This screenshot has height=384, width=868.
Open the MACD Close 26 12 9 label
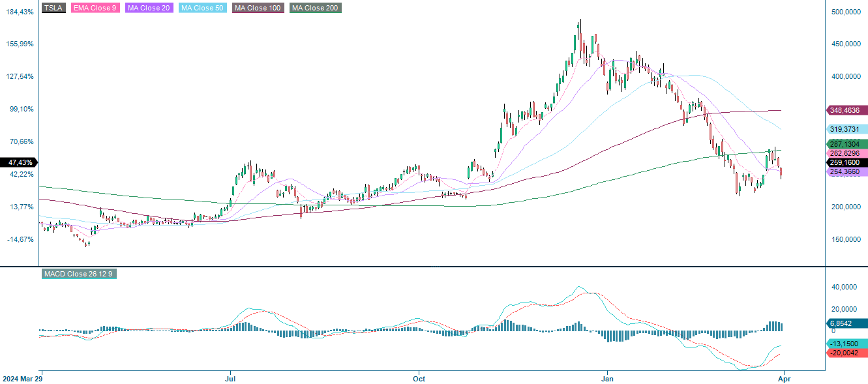[78, 274]
